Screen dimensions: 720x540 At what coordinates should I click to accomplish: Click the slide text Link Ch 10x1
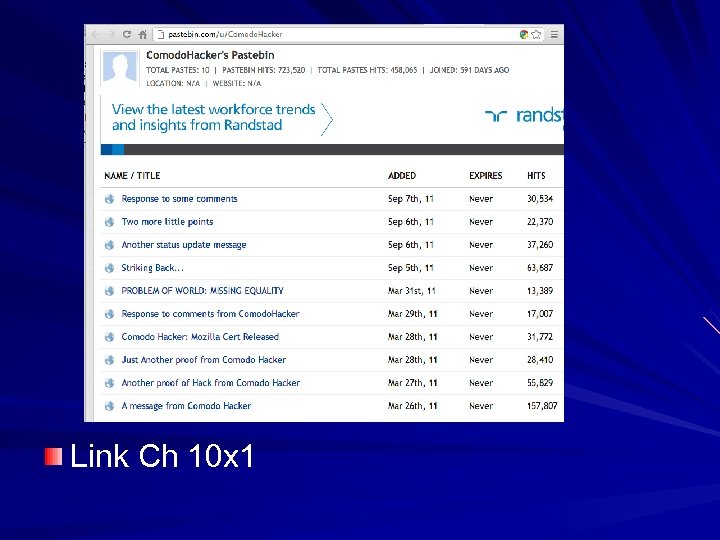click(x=162, y=456)
